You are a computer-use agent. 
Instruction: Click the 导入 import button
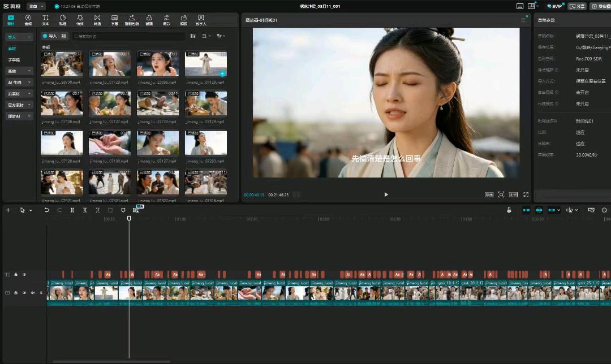(x=50, y=36)
